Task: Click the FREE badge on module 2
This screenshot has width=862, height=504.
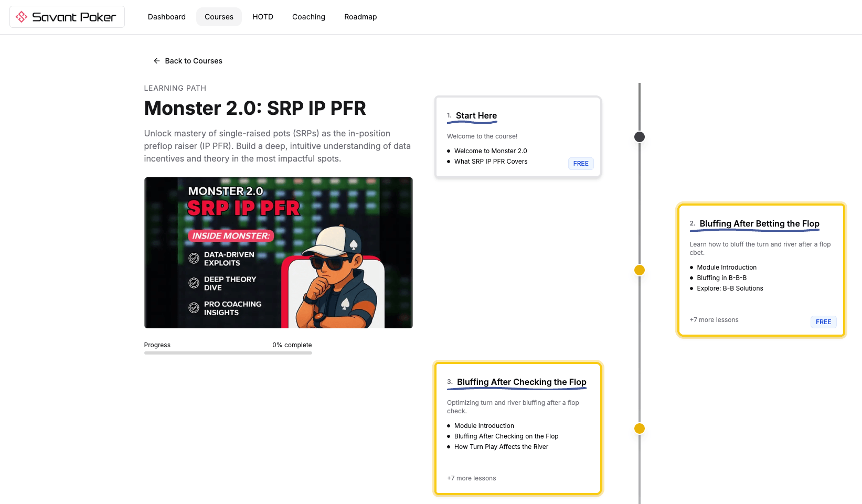Action: click(x=823, y=322)
